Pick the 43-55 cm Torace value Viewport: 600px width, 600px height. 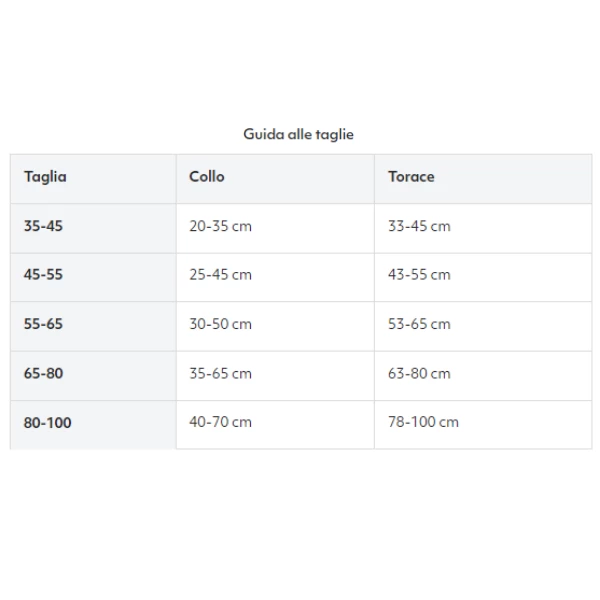click(419, 275)
